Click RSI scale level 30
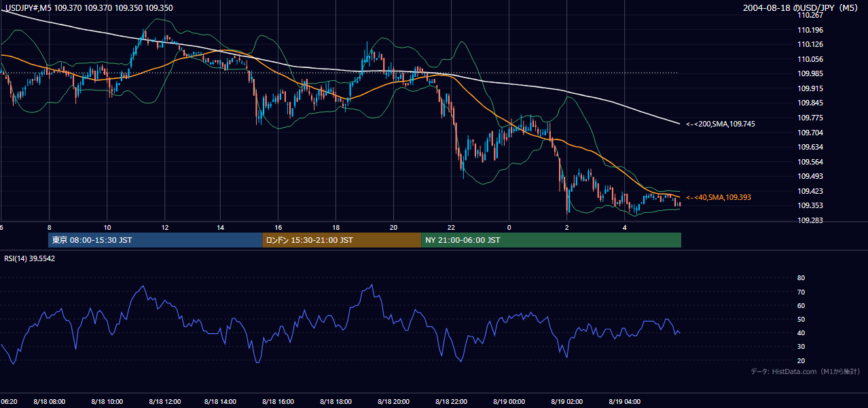The width and height of the screenshot is (868, 408). click(801, 347)
